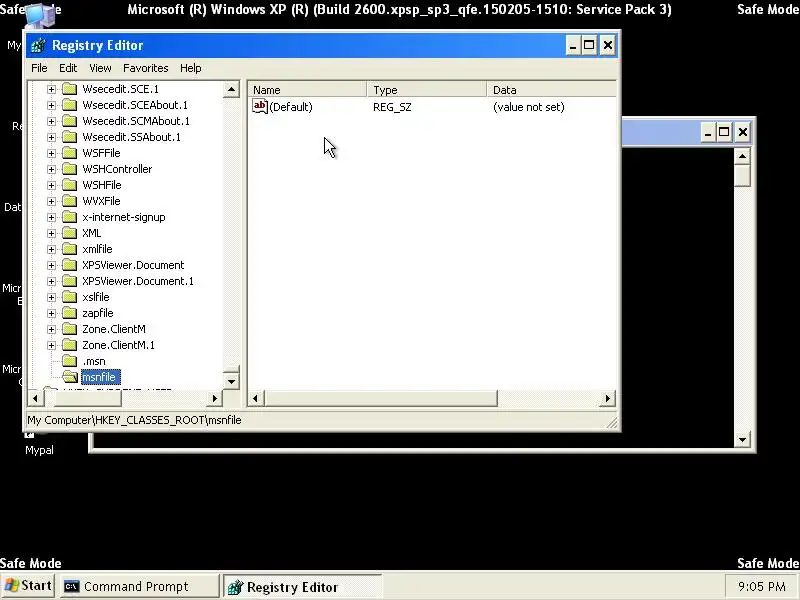Select the Zone.ClientM.1 tree label

pyautogui.click(x=118, y=345)
